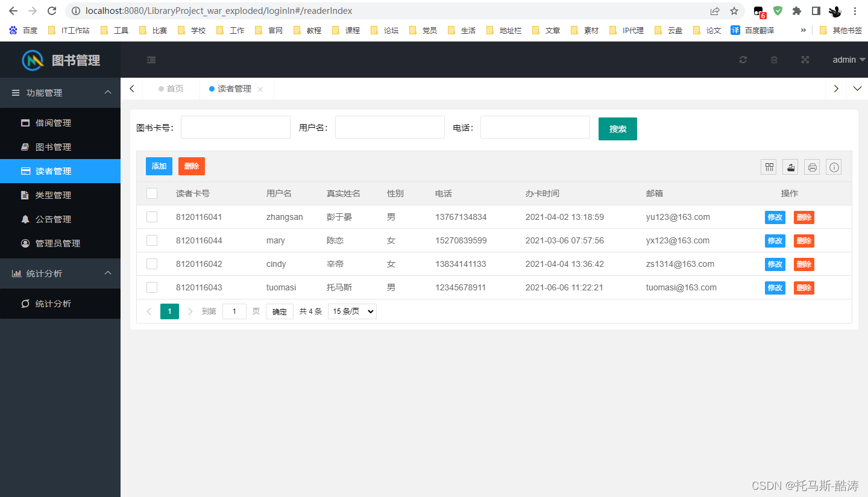Click the green 搜索 button
Image resolution: width=868 pixels, height=497 pixels.
coord(617,129)
